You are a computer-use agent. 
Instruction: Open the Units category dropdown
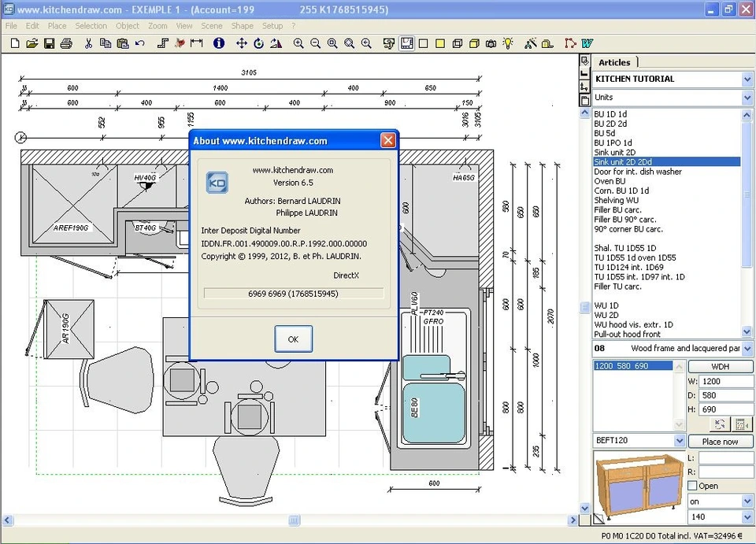click(747, 98)
